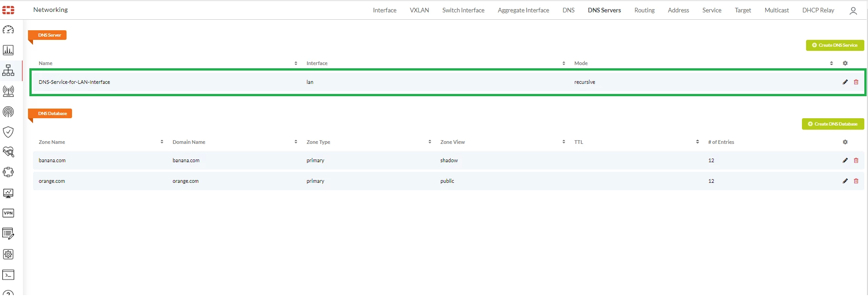Switch to the Aggregate Interface tab

(523, 10)
